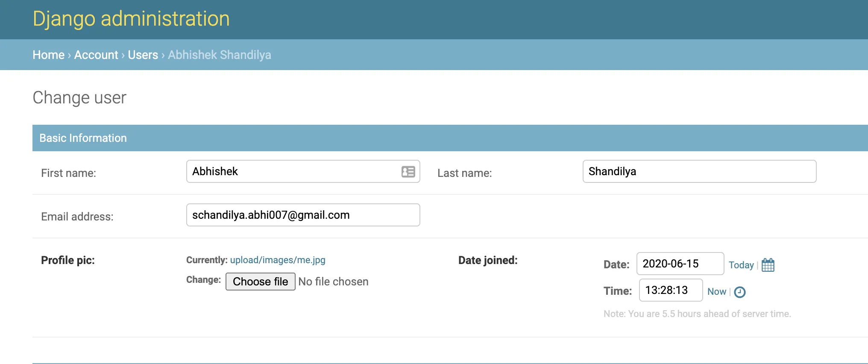The height and width of the screenshot is (364, 868).
Task: Click the Date input with 2020-06-15
Action: click(680, 264)
